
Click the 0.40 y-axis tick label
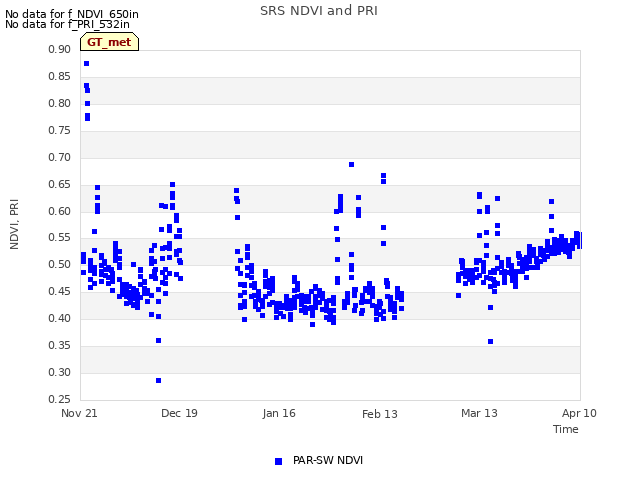(59, 318)
